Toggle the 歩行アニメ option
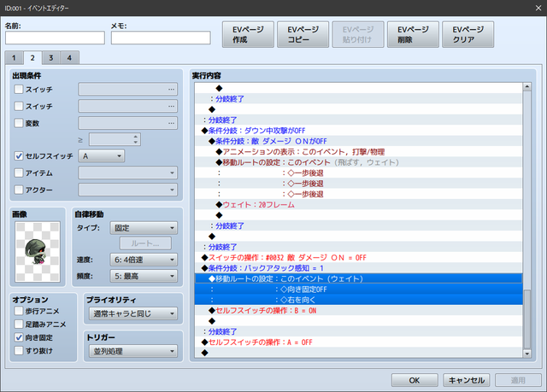The height and width of the screenshot is (392, 547). (19, 311)
